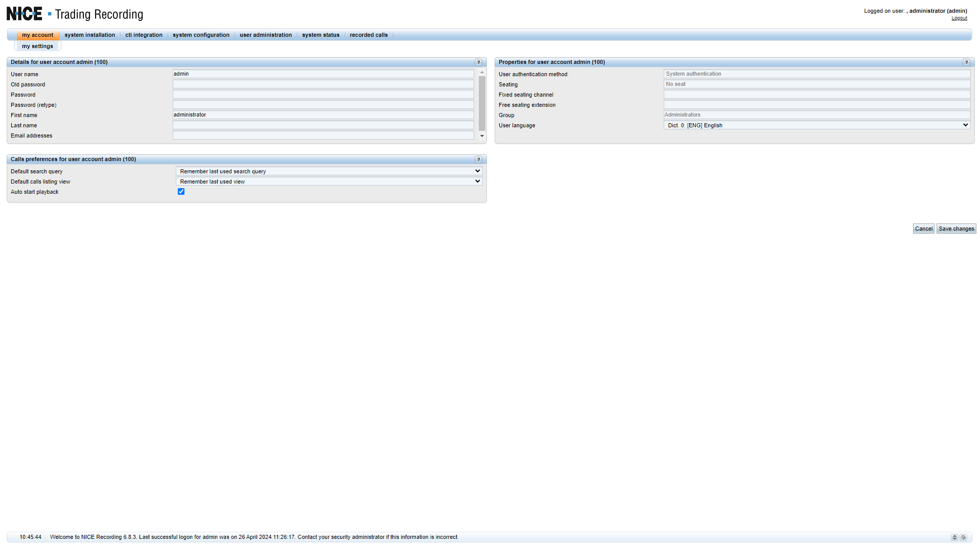
Task: Focus the Email addresses input field
Action: point(323,135)
